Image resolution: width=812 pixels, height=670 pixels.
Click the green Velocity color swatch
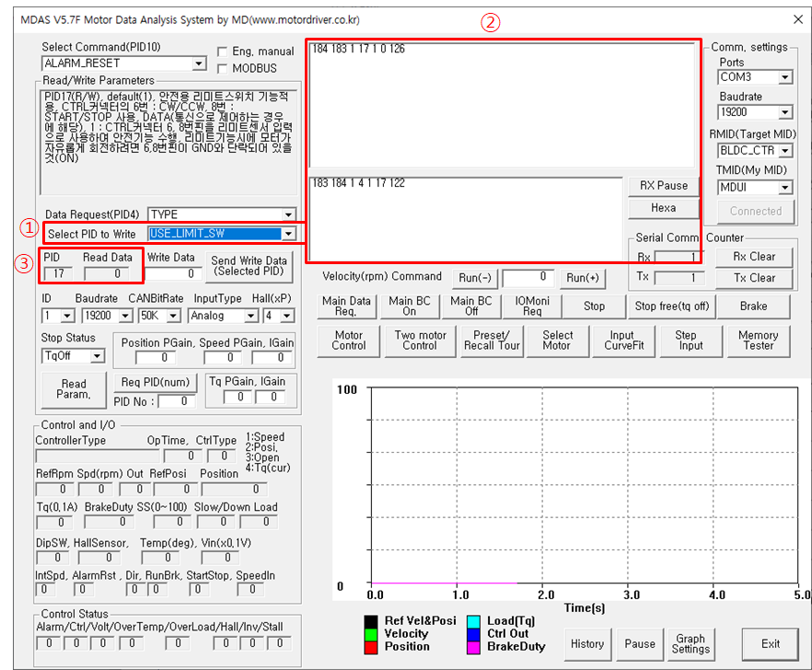[x=371, y=634]
